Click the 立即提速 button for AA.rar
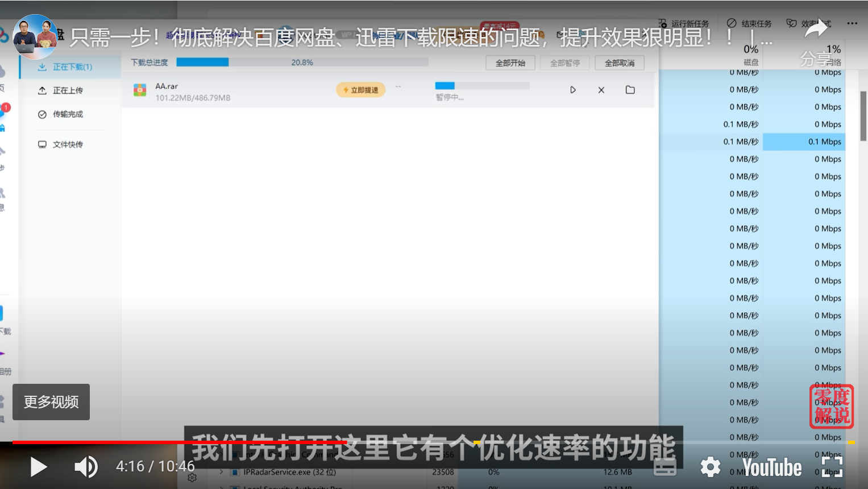The width and height of the screenshot is (868, 489). [x=361, y=90]
